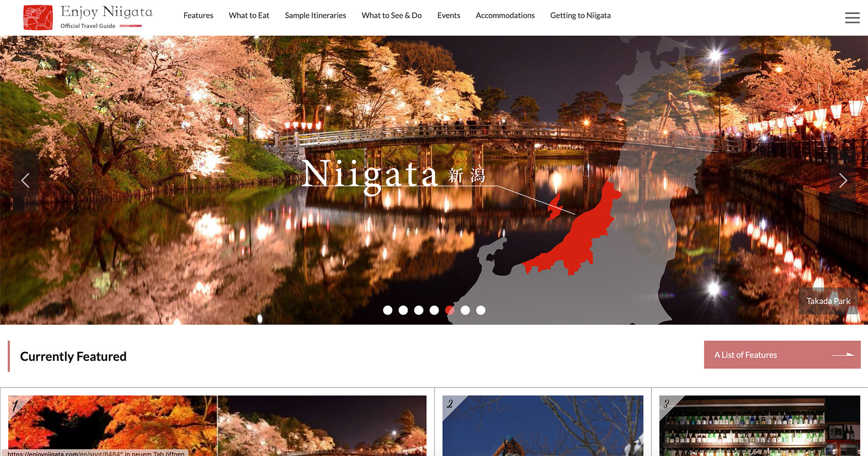Select the What to Eat navigation item

(249, 15)
